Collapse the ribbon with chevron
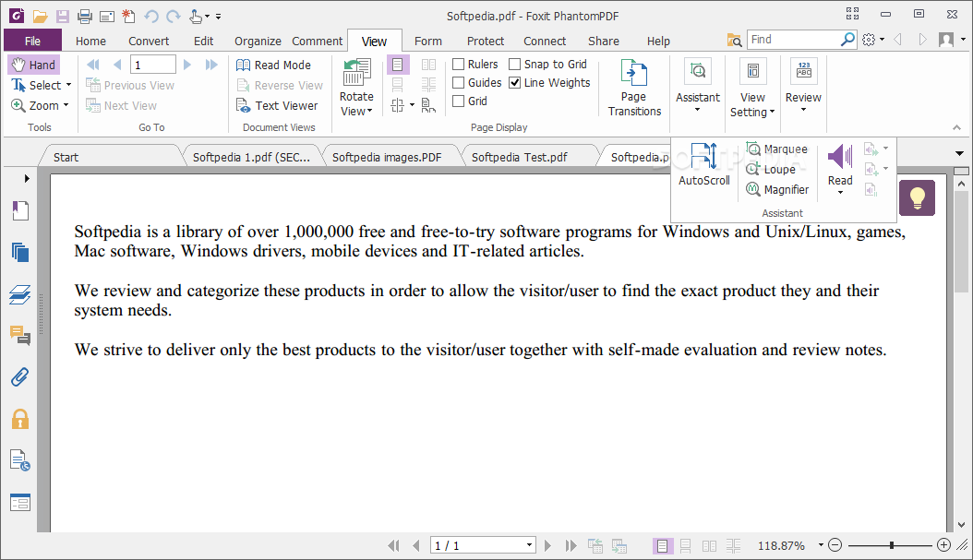 tap(956, 127)
